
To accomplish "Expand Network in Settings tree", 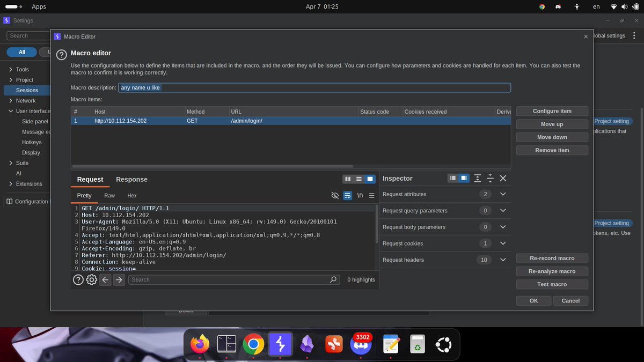I will (x=11, y=100).
